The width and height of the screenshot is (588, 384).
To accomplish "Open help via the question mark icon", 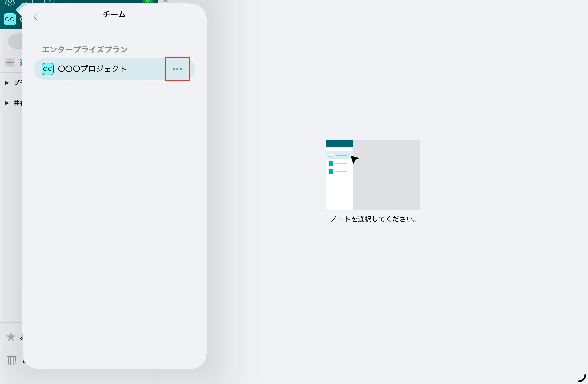I will (x=49, y=1).
